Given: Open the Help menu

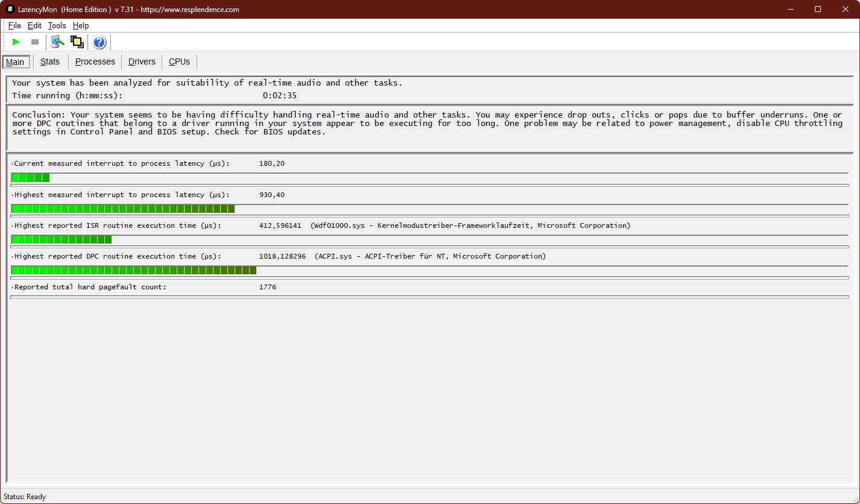Looking at the screenshot, I should click(x=81, y=26).
